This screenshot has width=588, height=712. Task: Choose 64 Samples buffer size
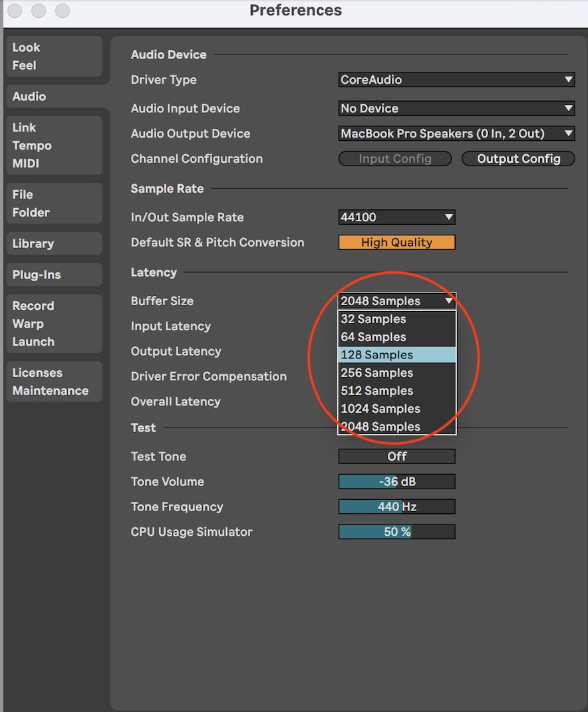tap(396, 337)
